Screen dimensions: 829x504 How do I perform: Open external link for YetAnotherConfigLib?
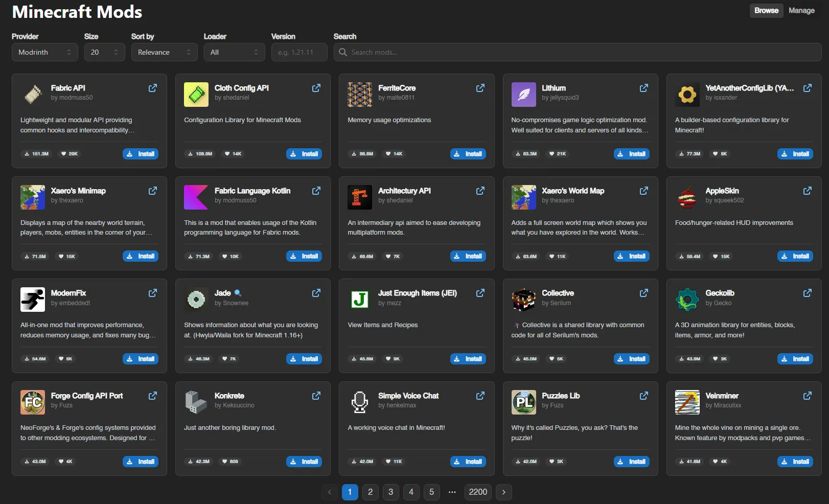[x=808, y=88]
